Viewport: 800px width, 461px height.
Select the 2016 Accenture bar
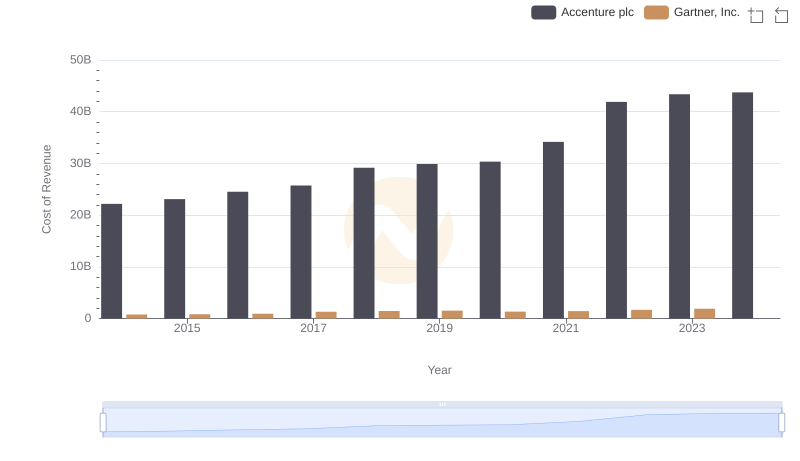(238, 255)
